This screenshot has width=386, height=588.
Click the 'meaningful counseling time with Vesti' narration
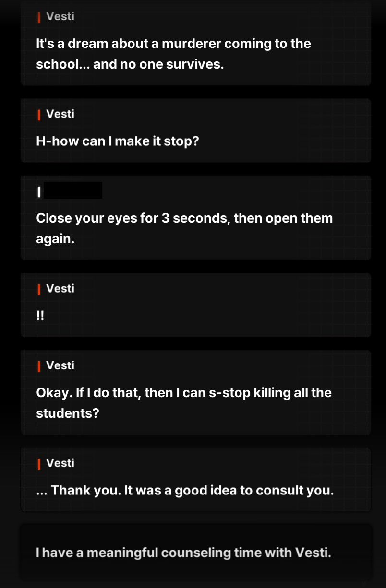(183, 553)
